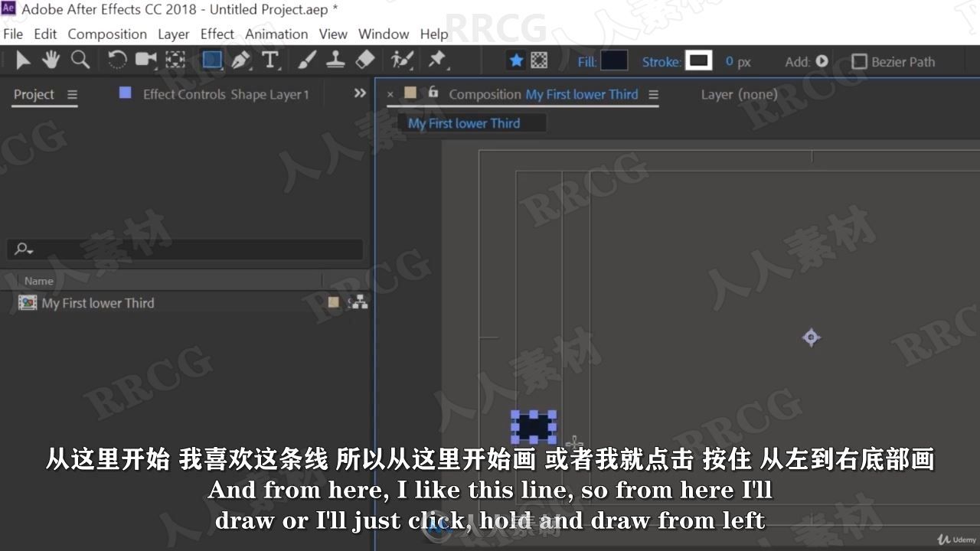Select the Brush tool
This screenshot has width=980, height=551.
tap(307, 60)
